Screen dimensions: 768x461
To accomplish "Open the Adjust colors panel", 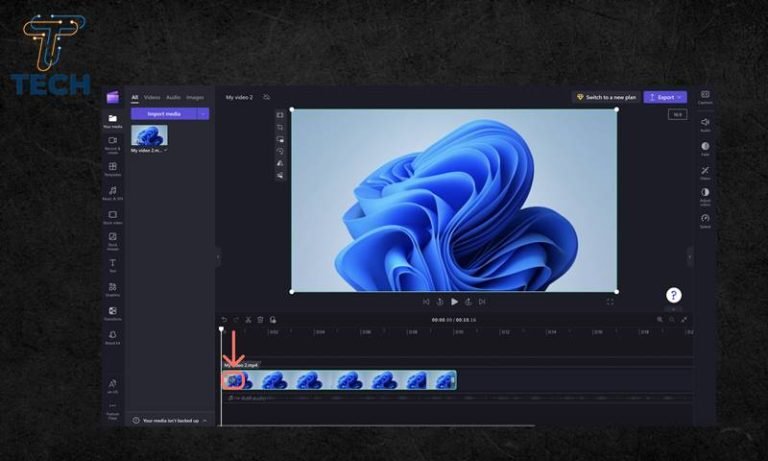I will (705, 196).
